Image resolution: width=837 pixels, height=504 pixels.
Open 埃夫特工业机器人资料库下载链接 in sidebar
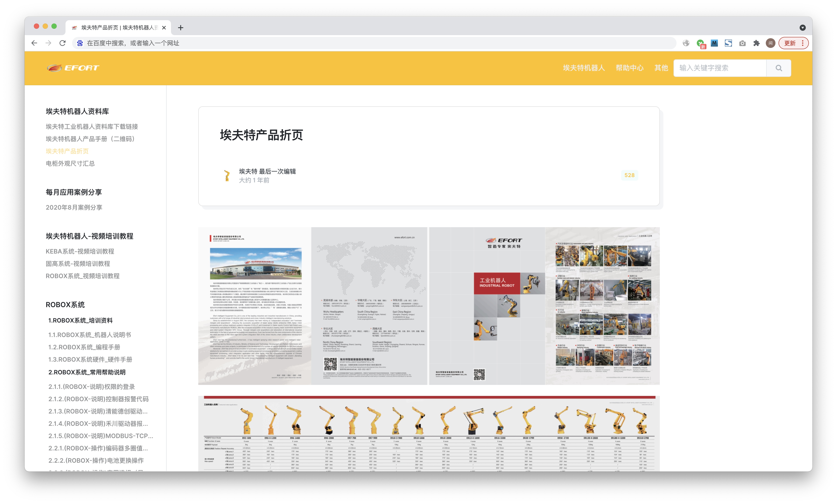click(x=92, y=127)
